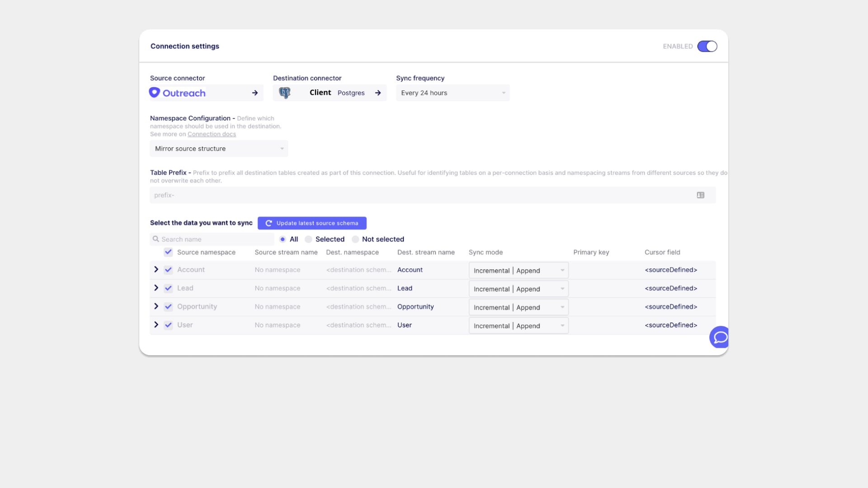868x488 pixels.
Task: Click No namespace in Lead row
Action: (x=277, y=288)
